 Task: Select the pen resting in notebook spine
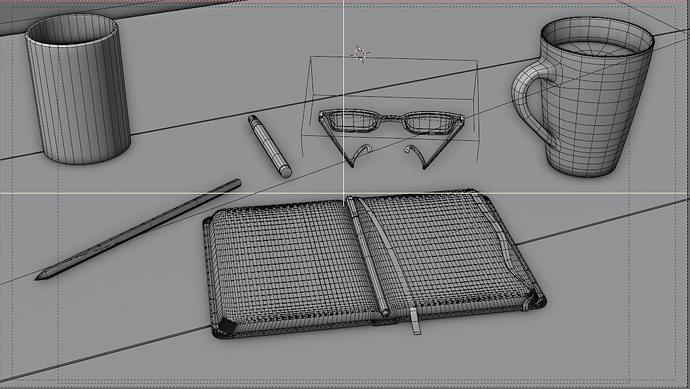point(368,257)
